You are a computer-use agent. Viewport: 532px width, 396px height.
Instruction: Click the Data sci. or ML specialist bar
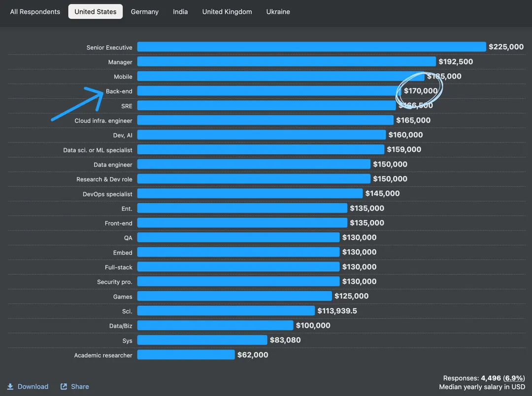click(x=261, y=149)
